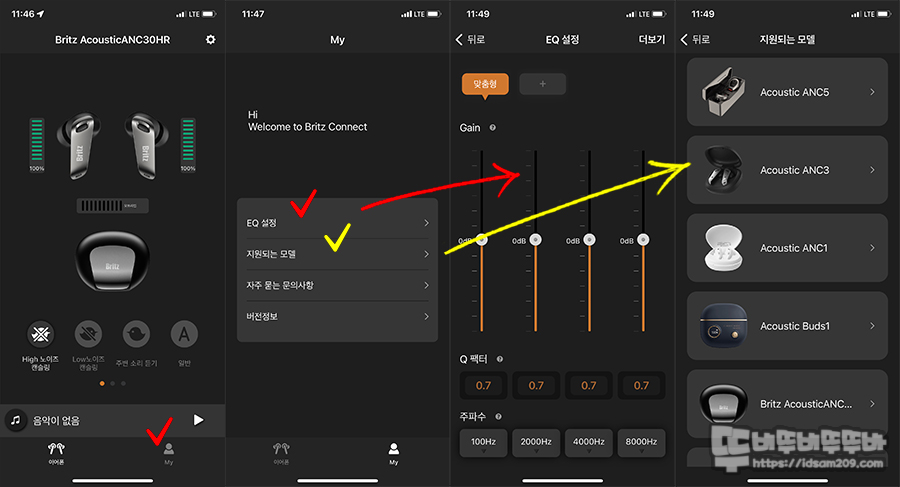Enable ambient sound listening mode
Image resolution: width=900 pixels, height=487 pixels.
point(137,334)
